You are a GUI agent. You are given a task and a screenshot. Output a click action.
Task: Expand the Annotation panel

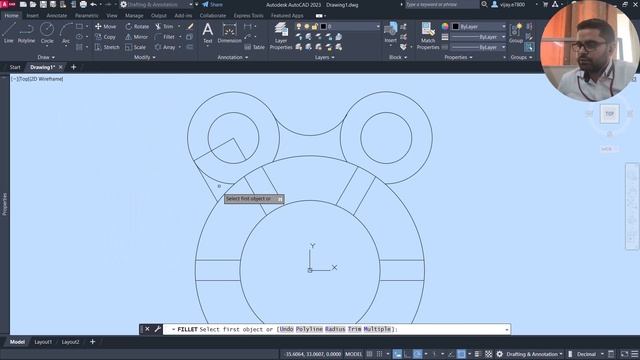[233, 58]
